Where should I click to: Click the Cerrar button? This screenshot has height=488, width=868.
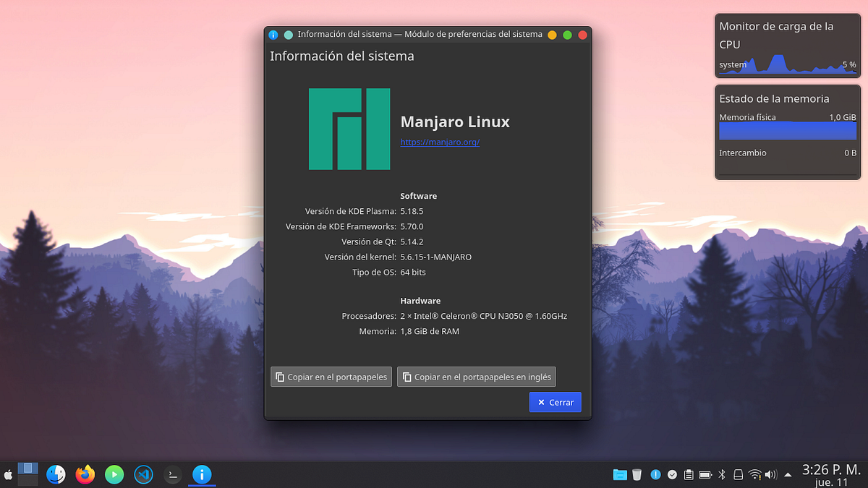(555, 402)
